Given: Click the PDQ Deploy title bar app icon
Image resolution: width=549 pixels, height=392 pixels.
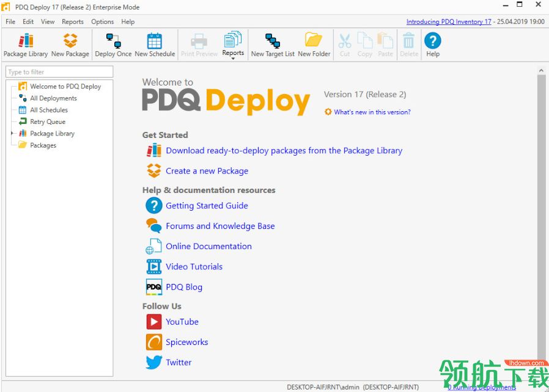Looking at the screenshot, I should pos(6,7).
